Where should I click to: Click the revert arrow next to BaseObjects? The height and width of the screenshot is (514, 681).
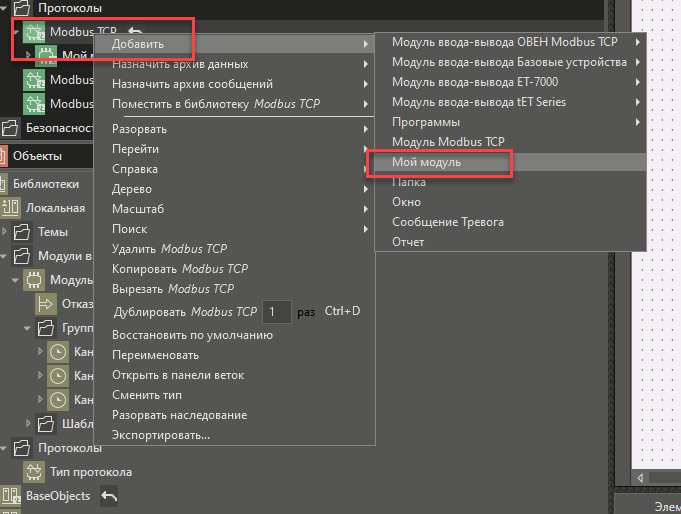[110, 496]
